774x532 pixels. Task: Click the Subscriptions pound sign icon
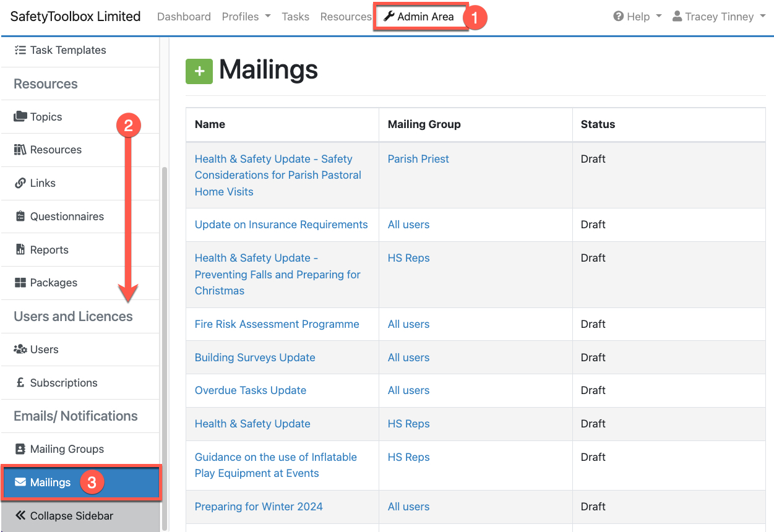(x=20, y=383)
